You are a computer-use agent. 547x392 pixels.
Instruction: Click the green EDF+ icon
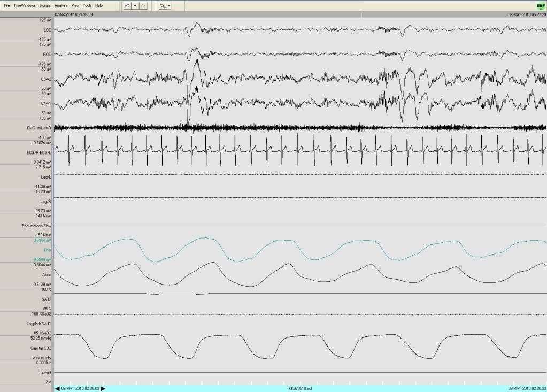[541, 6]
